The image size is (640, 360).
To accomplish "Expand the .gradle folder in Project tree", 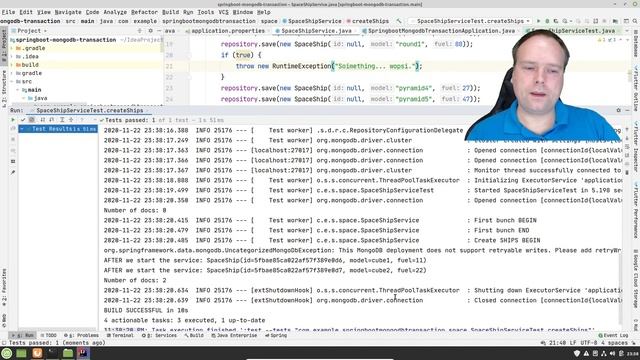I will point(12,48).
